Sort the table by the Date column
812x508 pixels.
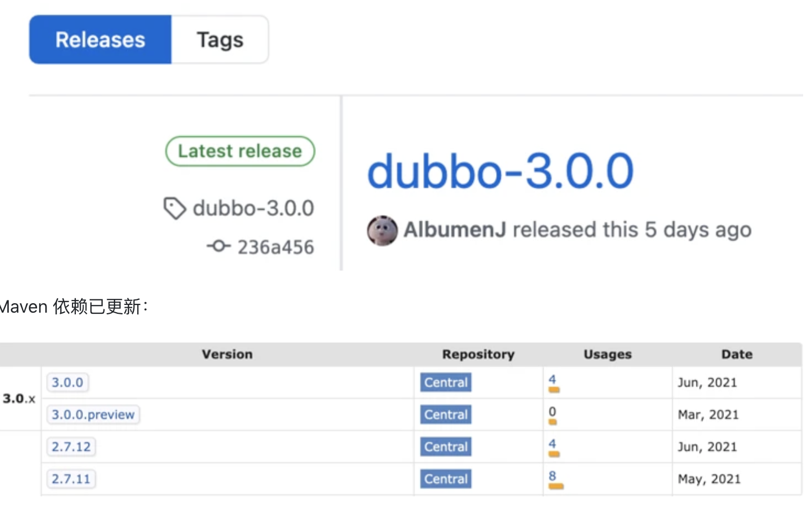point(736,354)
